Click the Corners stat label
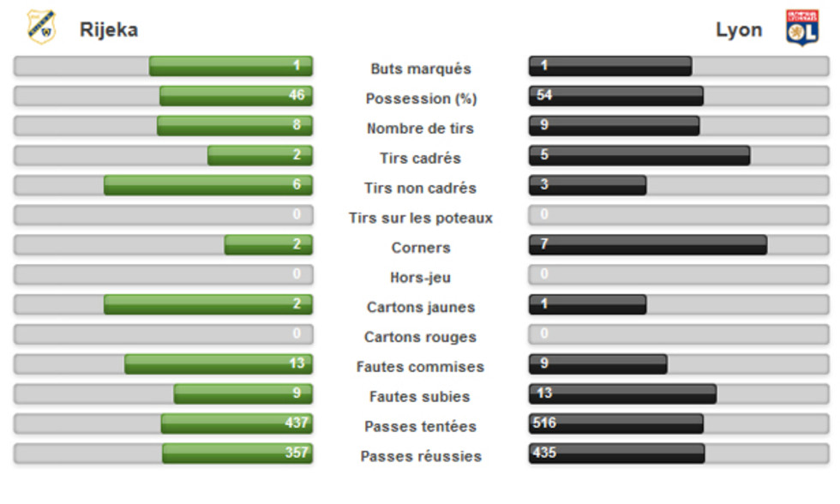The width and height of the screenshot is (840, 504). (x=421, y=248)
